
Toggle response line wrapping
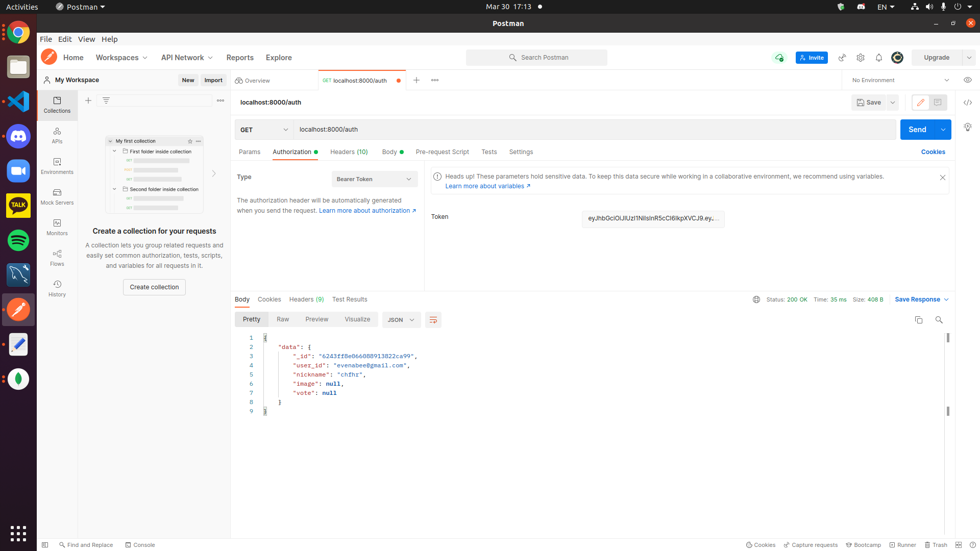[x=433, y=320]
